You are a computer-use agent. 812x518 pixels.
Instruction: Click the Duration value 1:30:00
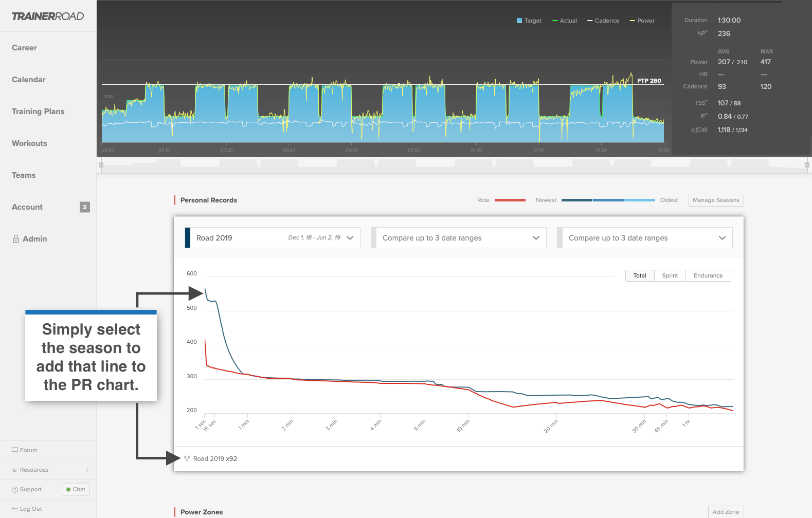729,21
